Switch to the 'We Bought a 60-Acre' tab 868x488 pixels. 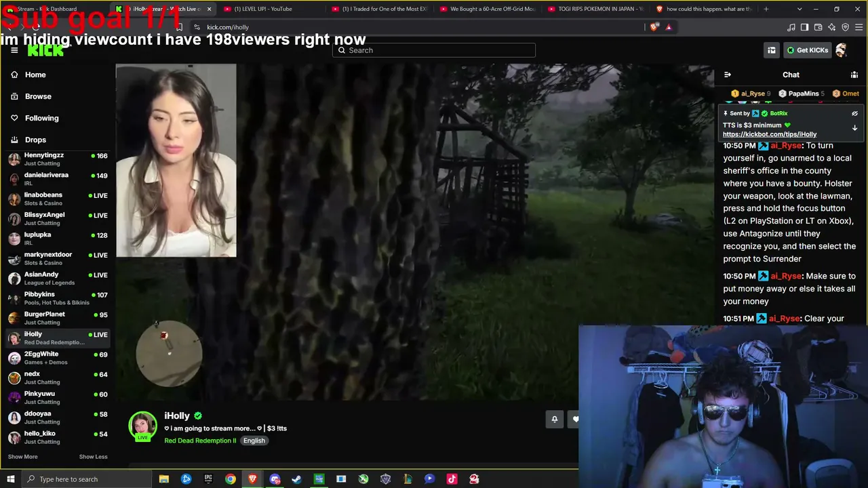(x=488, y=9)
